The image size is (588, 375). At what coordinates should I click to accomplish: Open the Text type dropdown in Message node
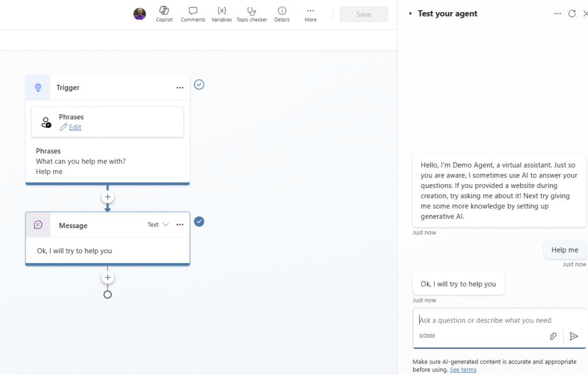(158, 224)
